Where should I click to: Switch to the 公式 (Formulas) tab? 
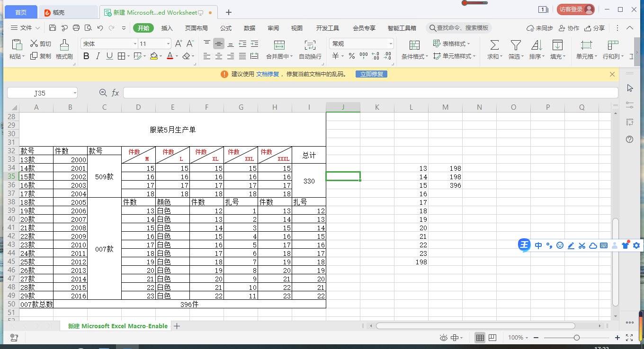[x=226, y=28]
